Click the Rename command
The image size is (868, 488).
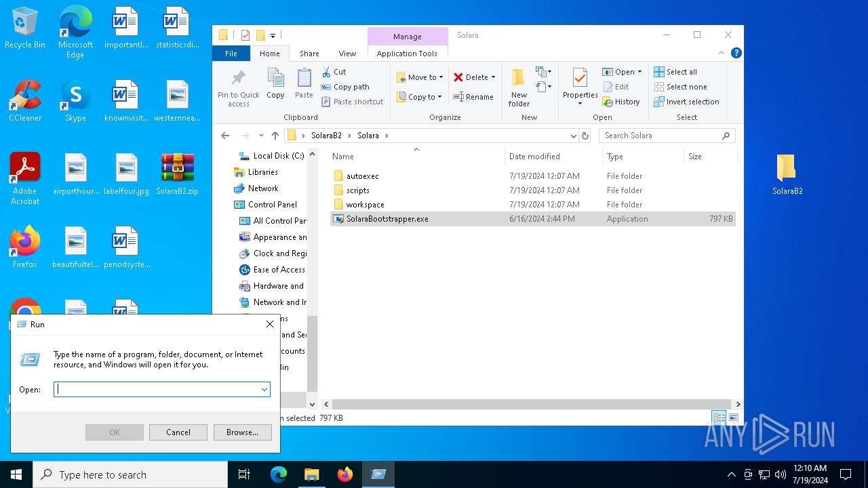pos(473,97)
